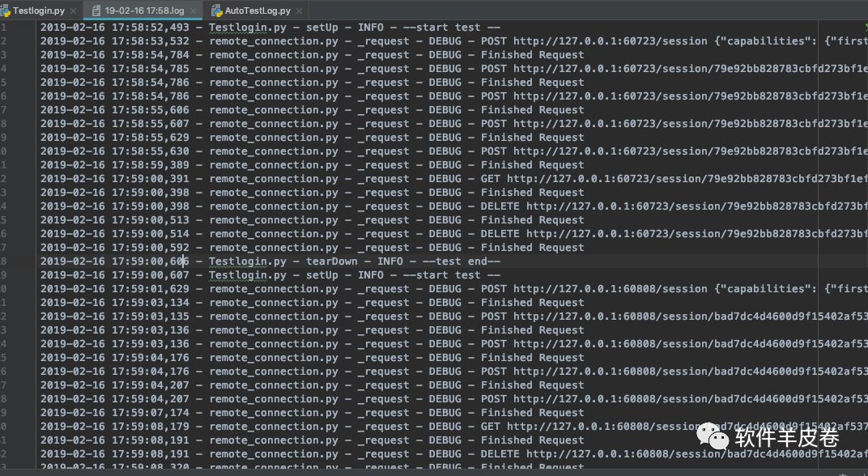This screenshot has width=868, height=476.
Task: Click the DELETE line at 17:59:08,191
Action: click(454, 454)
